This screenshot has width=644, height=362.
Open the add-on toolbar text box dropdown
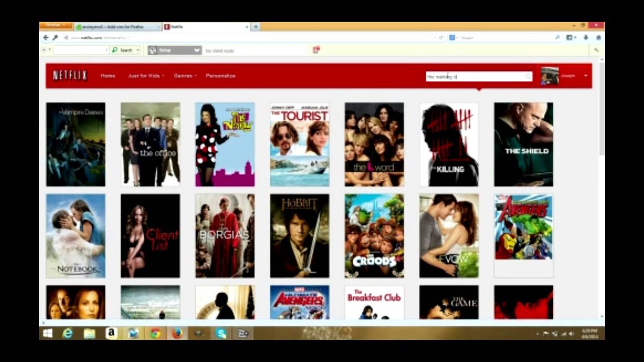pos(106,50)
